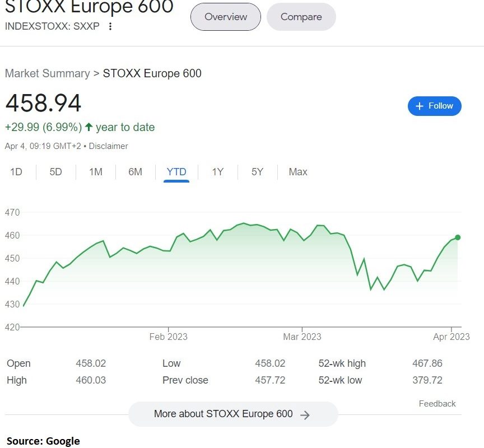Click the green current-price dot on the chart
This screenshot has height=448, width=484.
pos(458,237)
